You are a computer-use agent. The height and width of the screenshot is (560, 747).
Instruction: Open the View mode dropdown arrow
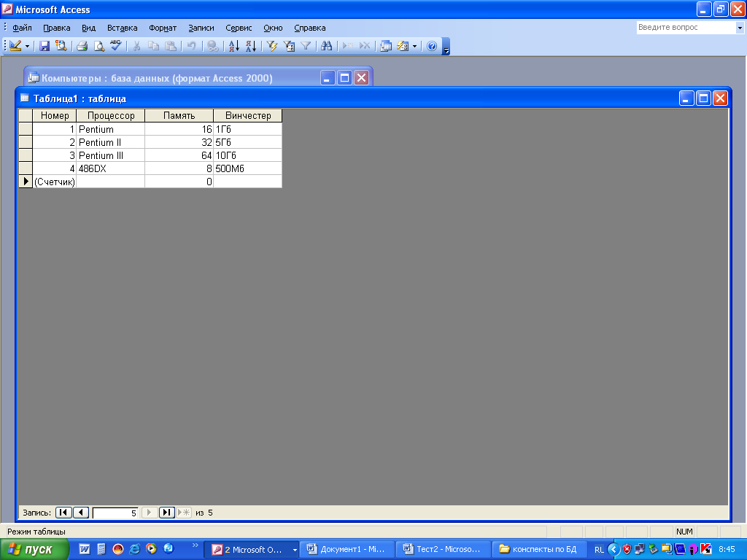[x=27, y=46]
